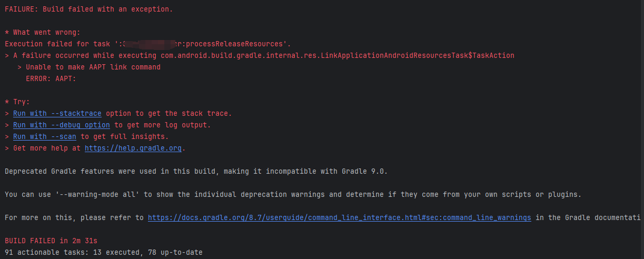Click the "to get more log output" text
Image resolution: width=644 pixels, height=259 pixels.
click(x=162, y=125)
